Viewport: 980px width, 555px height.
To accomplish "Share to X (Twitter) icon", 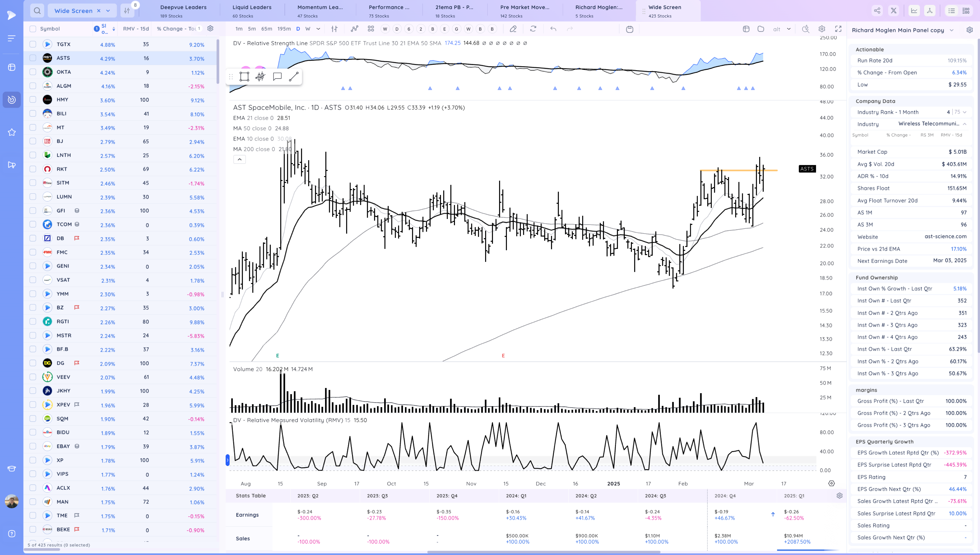I will tap(894, 11).
